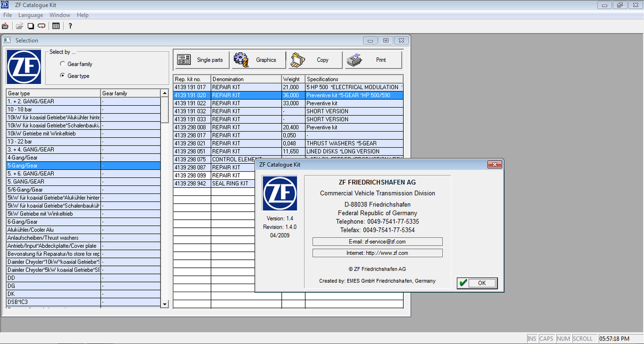Click the Internet http://www.zf.com field
The width and height of the screenshot is (644, 344).
(x=377, y=253)
